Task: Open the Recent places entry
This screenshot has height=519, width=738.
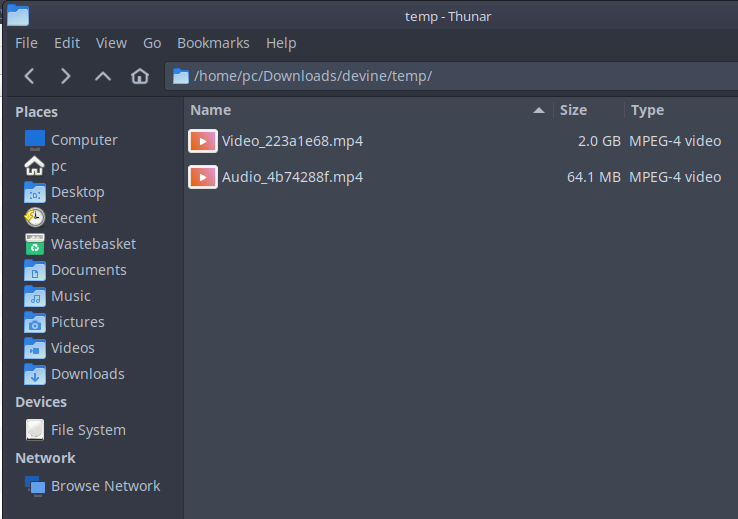Action: tap(73, 218)
